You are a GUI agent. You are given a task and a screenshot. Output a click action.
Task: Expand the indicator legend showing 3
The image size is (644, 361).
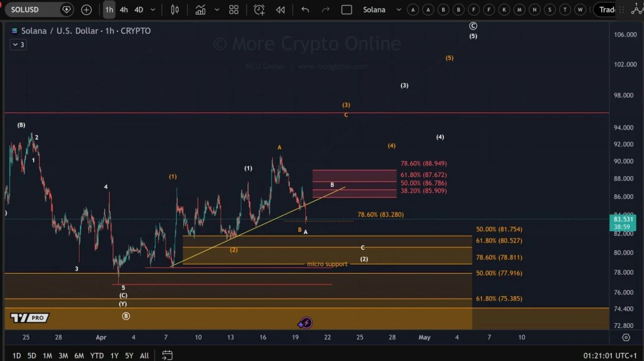click(x=18, y=45)
